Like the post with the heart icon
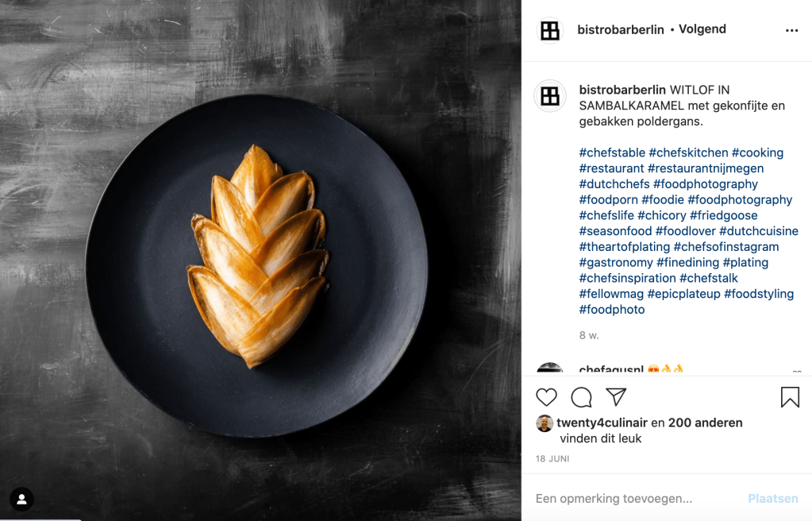The height and width of the screenshot is (521, 812). pos(546,397)
